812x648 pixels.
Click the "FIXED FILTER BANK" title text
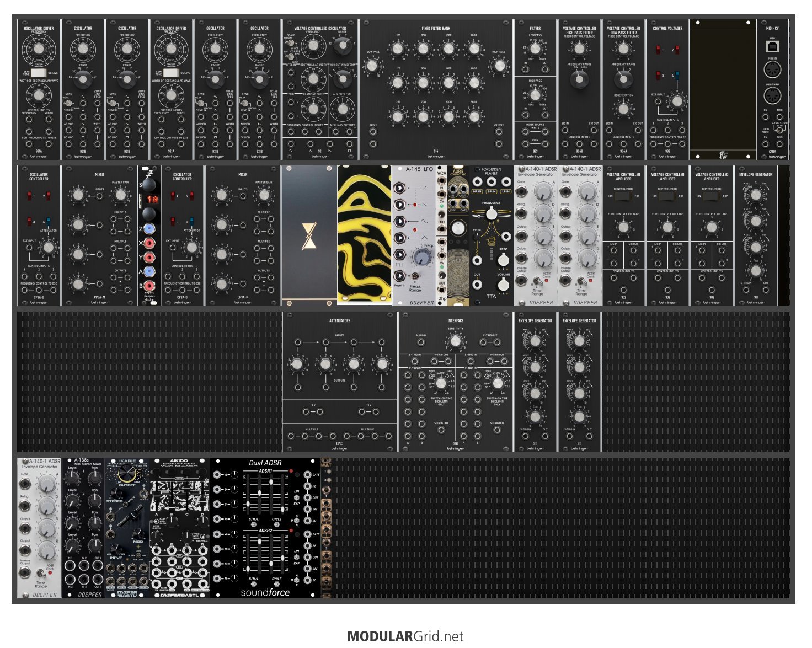click(x=436, y=28)
